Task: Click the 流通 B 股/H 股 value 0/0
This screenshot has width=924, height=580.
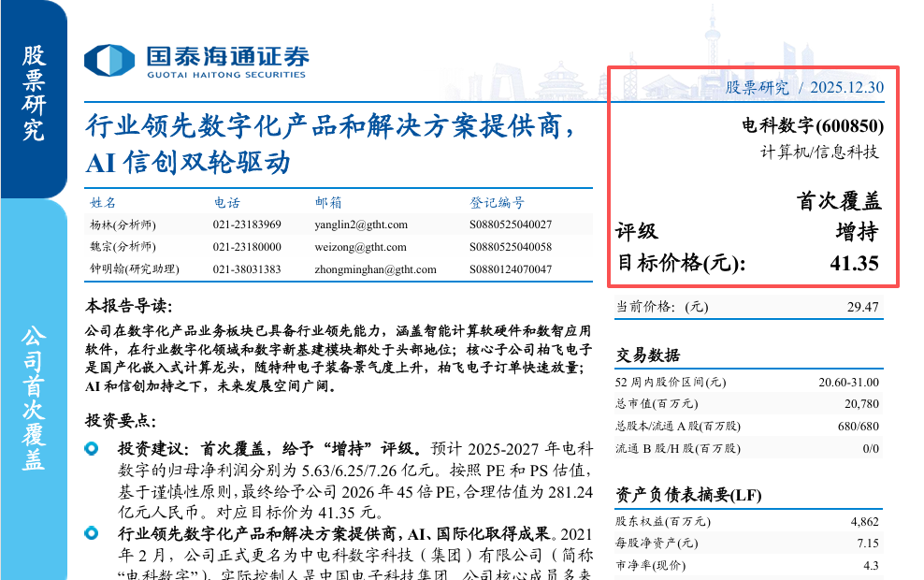Action: [871, 448]
